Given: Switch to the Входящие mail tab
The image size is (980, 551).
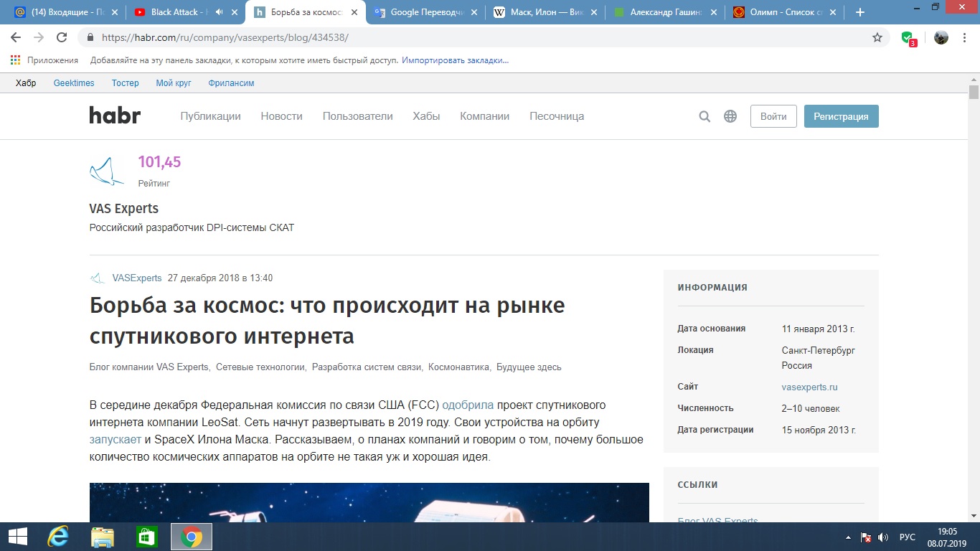Looking at the screenshot, I should point(65,12).
